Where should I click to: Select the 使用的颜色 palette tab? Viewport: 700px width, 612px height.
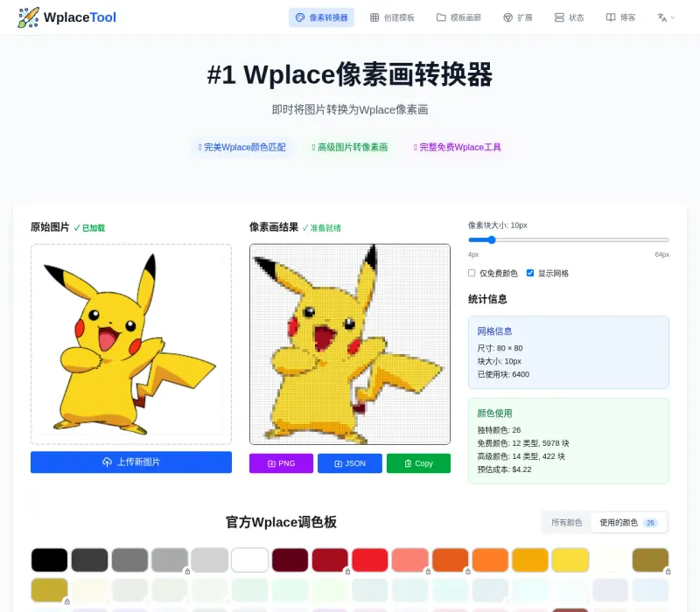(x=628, y=522)
